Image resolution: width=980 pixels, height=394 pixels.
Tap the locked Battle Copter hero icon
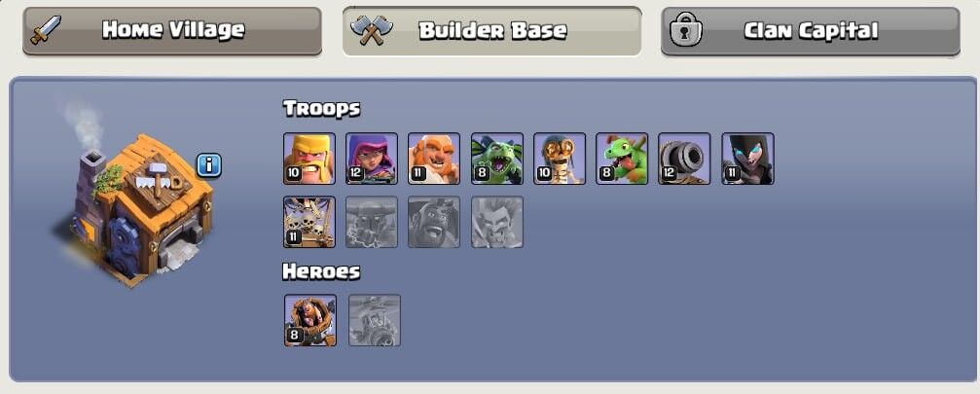[375, 320]
